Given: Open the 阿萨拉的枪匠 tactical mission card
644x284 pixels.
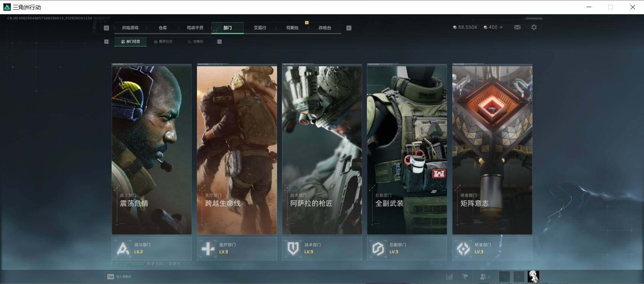Looking at the screenshot, I should pos(322,150).
